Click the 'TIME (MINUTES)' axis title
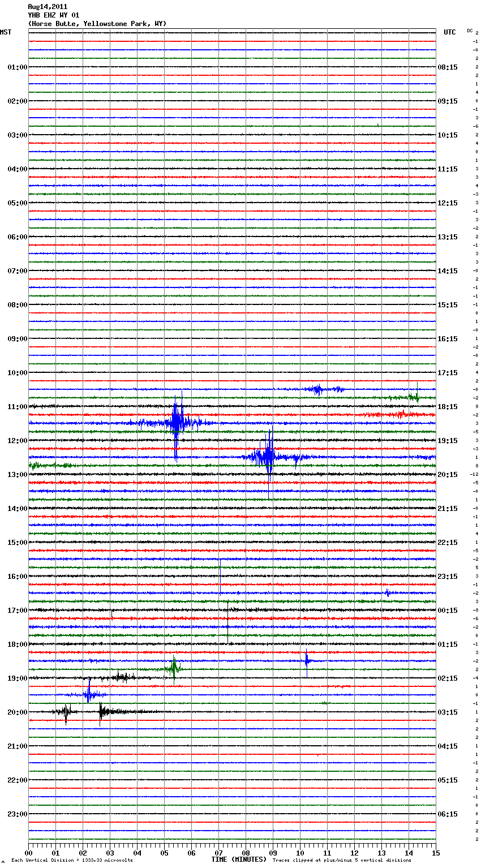The height and width of the screenshot is (868, 481). point(239,860)
